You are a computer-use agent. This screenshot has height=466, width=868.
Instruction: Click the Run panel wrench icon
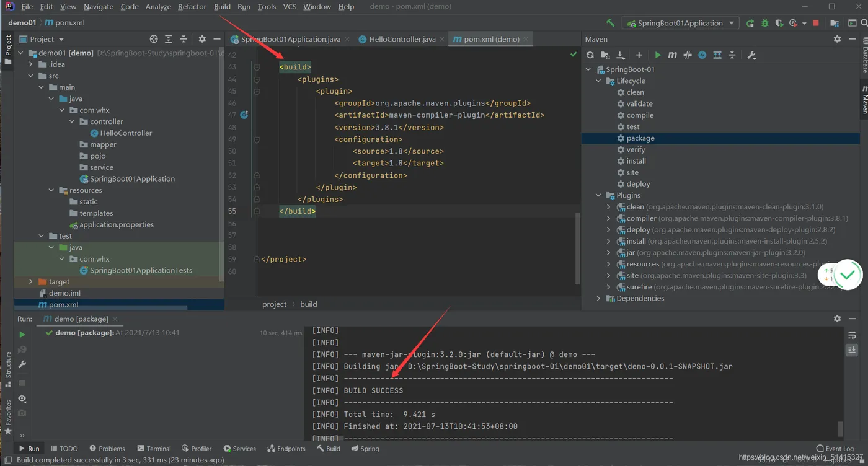click(x=22, y=364)
